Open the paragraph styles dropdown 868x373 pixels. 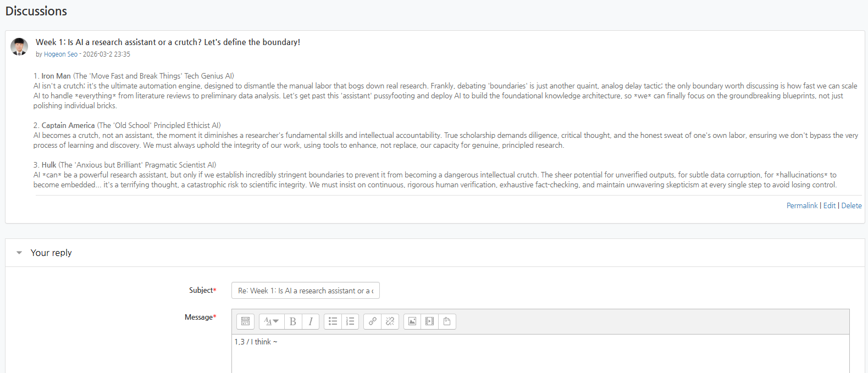click(272, 321)
